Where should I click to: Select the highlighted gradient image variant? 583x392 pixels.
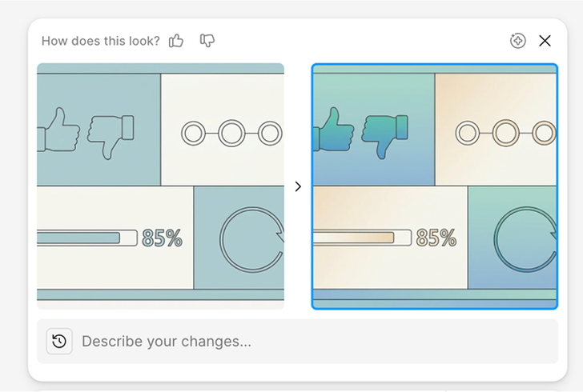pos(434,186)
